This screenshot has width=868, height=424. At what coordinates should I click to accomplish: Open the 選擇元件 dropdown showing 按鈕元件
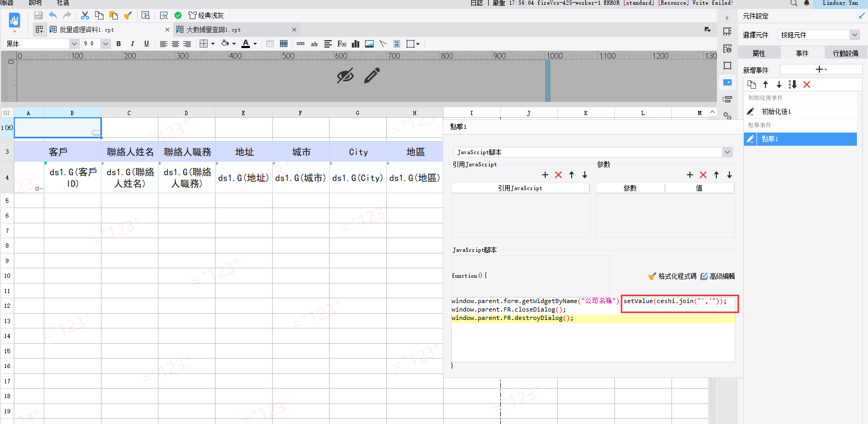click(820, 35)
